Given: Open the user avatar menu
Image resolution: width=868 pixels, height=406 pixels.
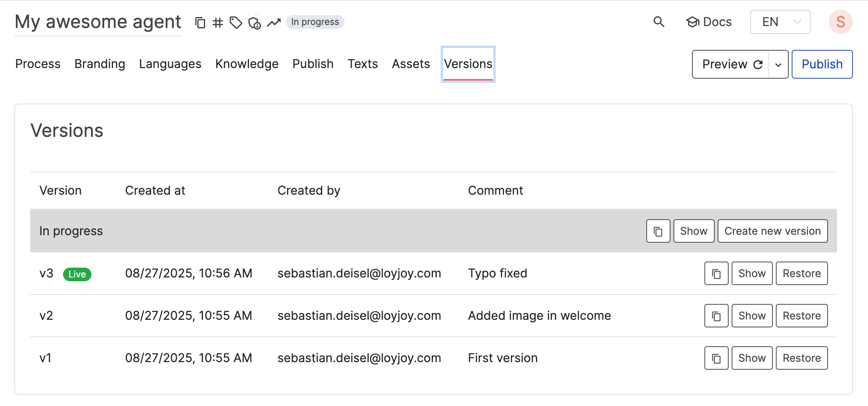Looking at the screenshot, I should (x=841, y=22).
